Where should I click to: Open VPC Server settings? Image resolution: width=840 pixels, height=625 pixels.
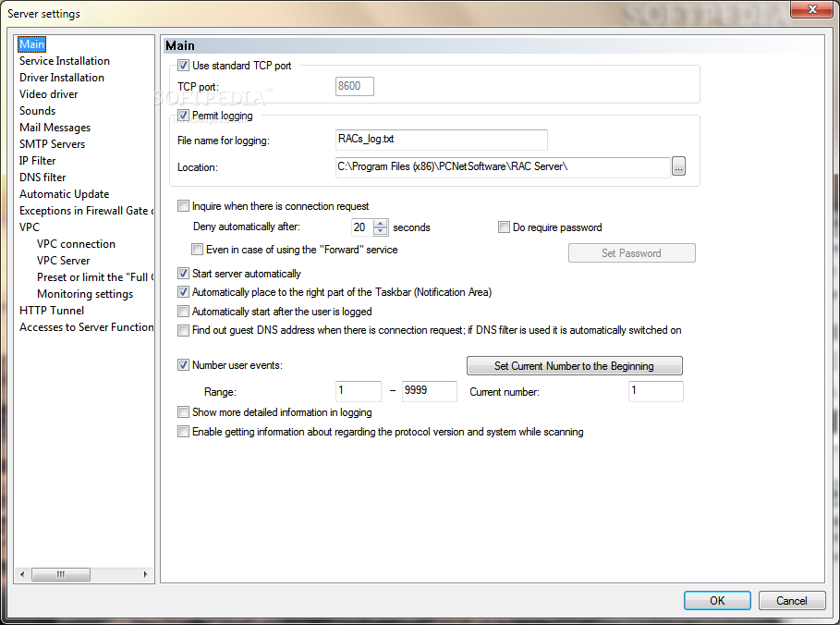pyautogui.click(x=63, y=261)
